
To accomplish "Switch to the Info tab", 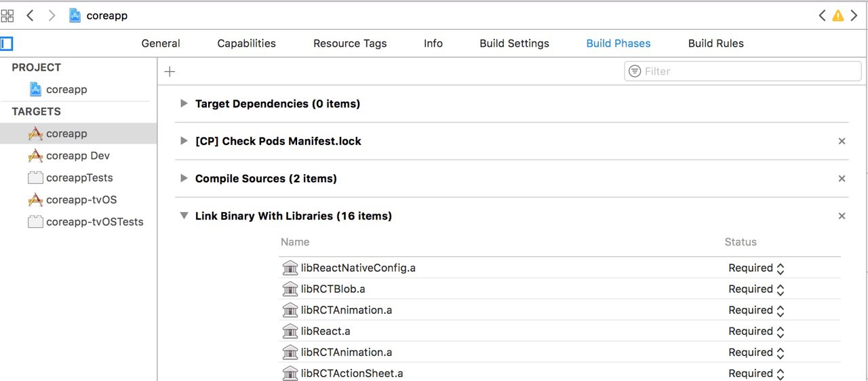I will [x=433, y=43].
